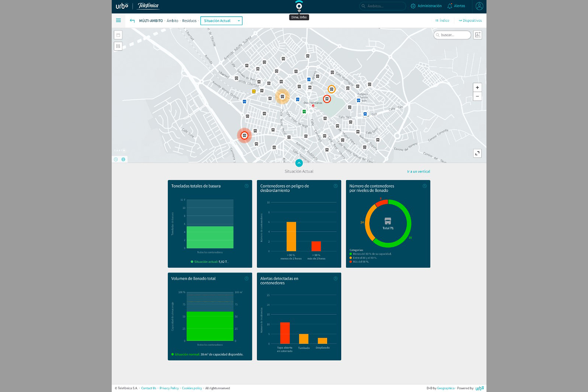Image resolution: width=588 pixels, height=392 pixels.
Task: Click green bar in Toneladas chart
Action: tap(210, 237)
